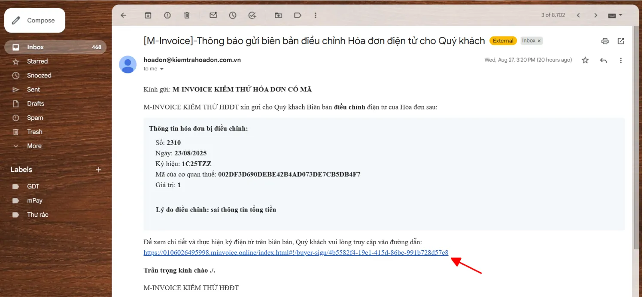
Task: Click the External tag badge
Action: pyautogui.click(x=503, y=41)
